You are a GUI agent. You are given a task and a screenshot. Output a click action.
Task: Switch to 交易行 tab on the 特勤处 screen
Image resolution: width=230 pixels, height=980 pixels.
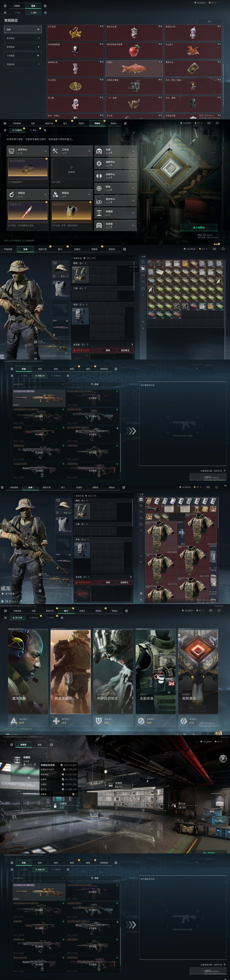point(81,123)
